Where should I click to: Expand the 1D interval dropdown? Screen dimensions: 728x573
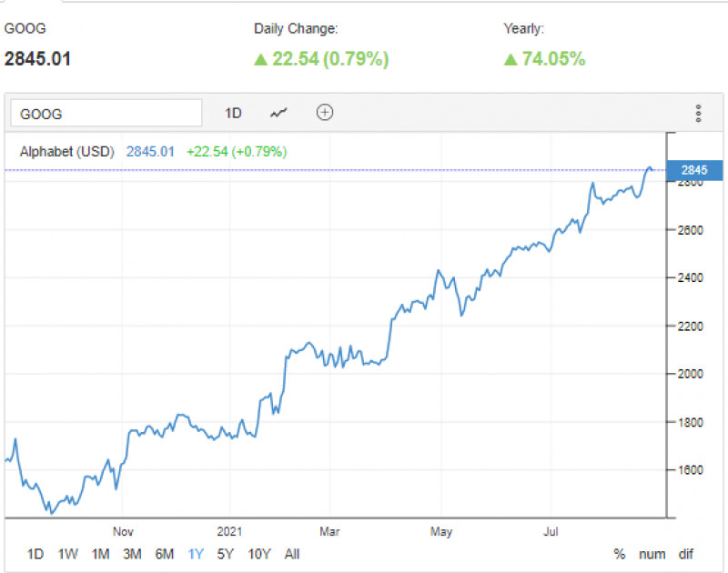pos(233,113)
